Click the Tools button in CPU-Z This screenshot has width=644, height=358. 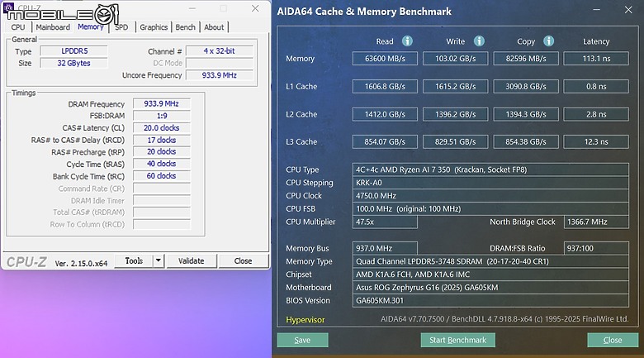coord(134,260)
